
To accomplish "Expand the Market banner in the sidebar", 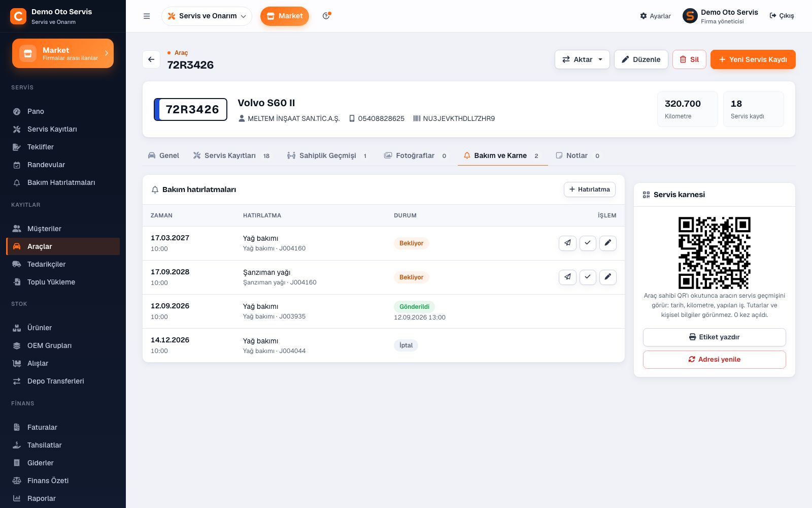I will coord(63,53).
